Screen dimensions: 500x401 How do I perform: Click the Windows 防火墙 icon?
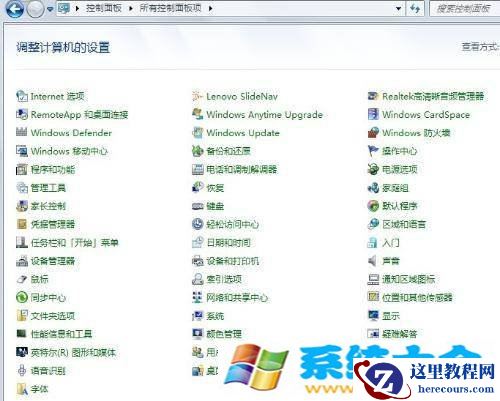coord(373,132)
